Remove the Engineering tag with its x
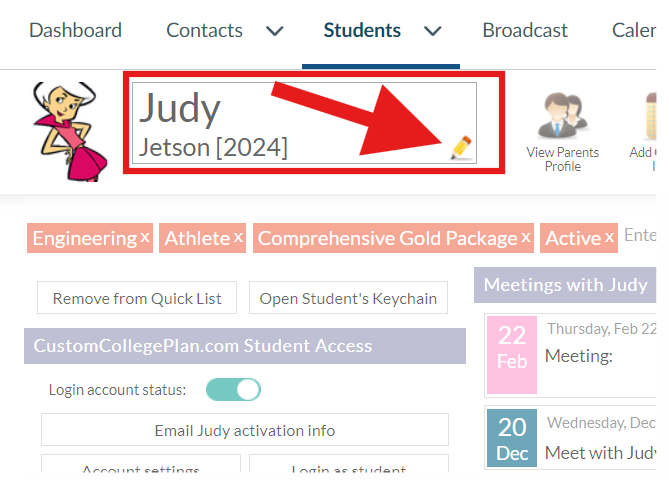Viewport: 669px width, 482px height. [145, 237]
